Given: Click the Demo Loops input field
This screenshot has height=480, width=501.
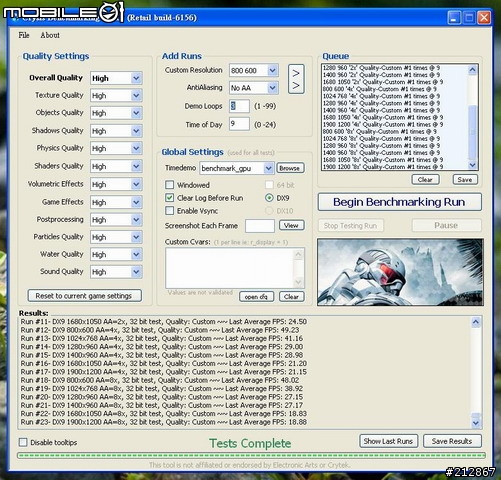Looking at the screenshot, I should pos(239,106).
